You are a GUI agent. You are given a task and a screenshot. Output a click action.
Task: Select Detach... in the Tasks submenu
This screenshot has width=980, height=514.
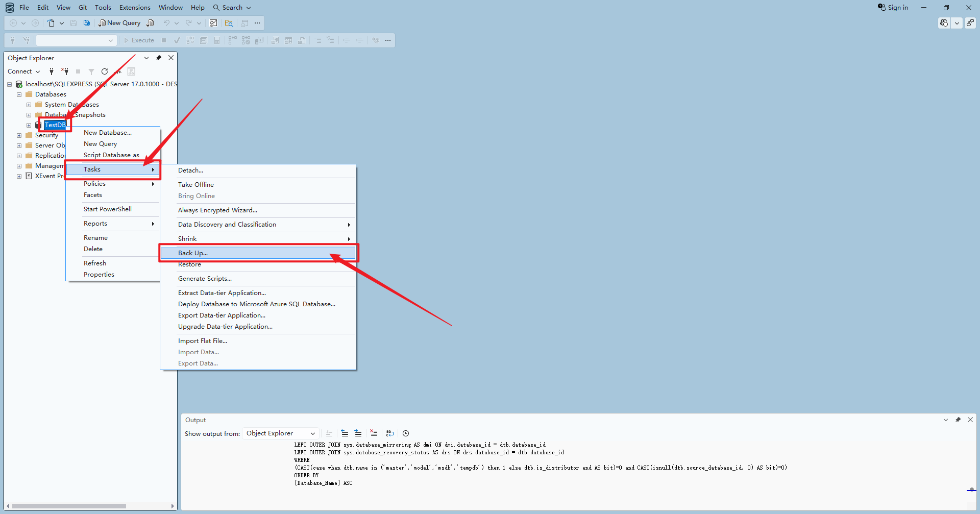point(258,170)
